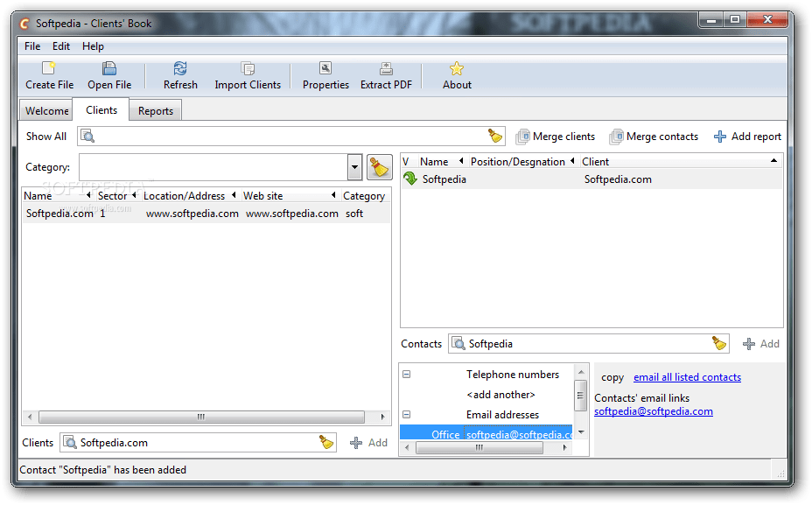Click the Add report plus icon
The image size is (812, 505).
720,137
